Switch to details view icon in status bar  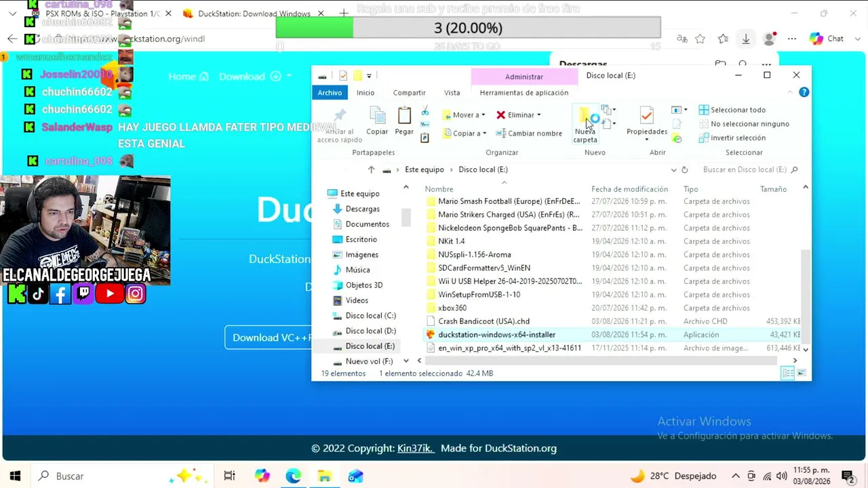pyautogui.click(x=787, y=373)
